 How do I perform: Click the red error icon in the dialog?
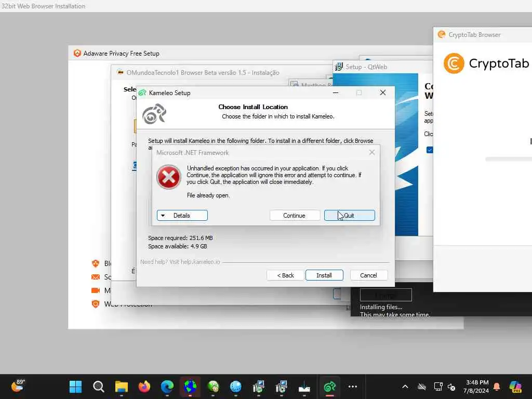pos(169,177)
